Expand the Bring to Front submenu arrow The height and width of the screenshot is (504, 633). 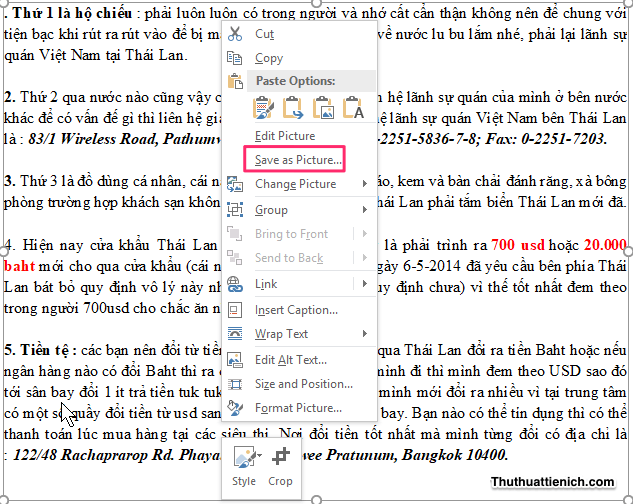365,234
